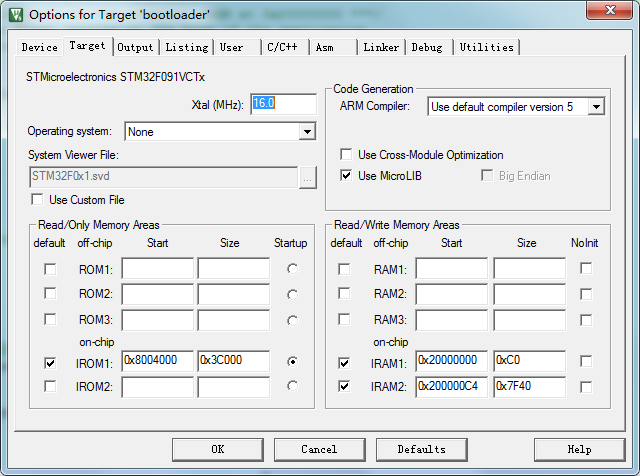Select IROM1 Startup radio button
Viewport: 640px width, 476px height.
click(292, 361)
